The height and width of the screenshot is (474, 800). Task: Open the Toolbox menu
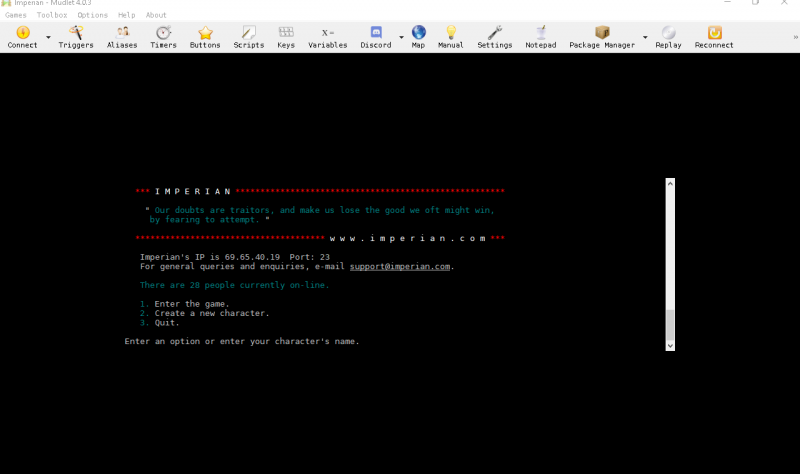coord(52,15)
